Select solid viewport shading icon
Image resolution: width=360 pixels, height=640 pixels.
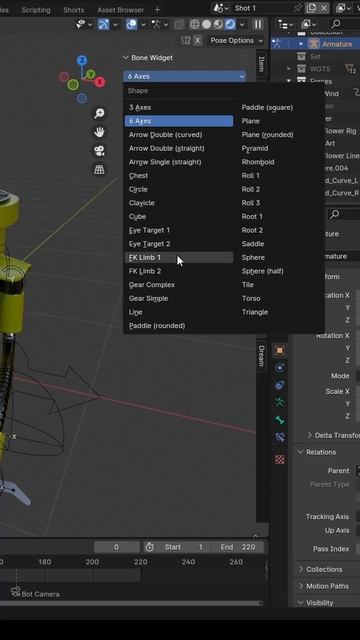tap(207, 24)
